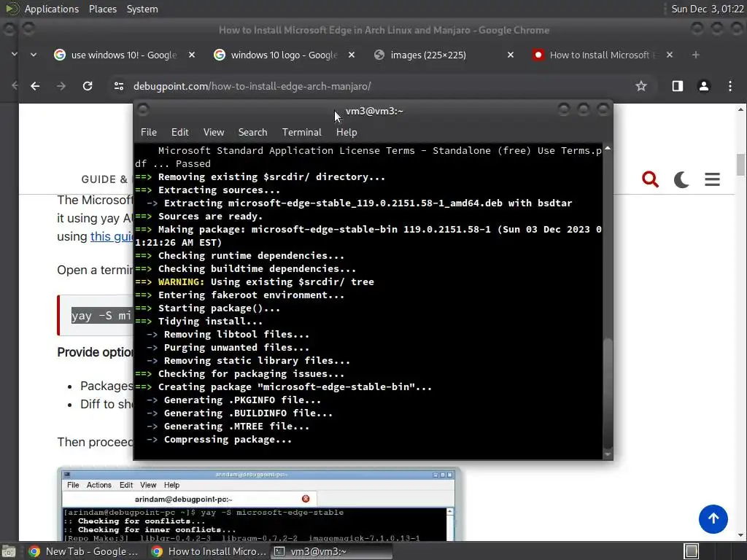Switch to 'vm3@vm3:~' taskbar window

pyautogui.click(x=332, y=551)
